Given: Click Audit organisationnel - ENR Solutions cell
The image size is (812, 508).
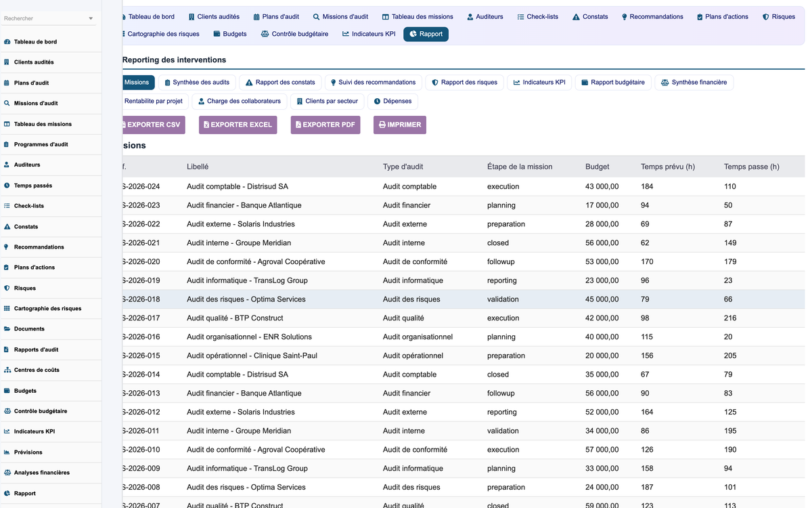Looking at the screenshot, I should pyautogui.click(x=249, y=337).
